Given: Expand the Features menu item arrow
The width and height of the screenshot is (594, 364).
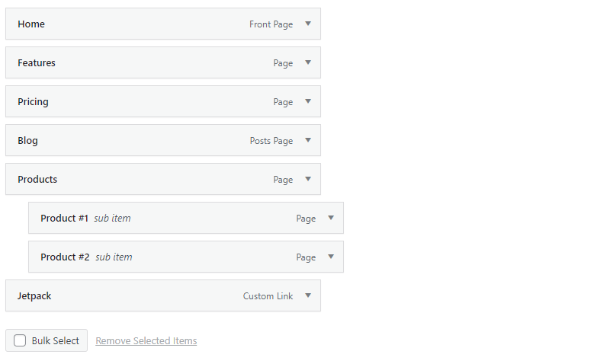Looking at the screenshot, I should [308, 62].
